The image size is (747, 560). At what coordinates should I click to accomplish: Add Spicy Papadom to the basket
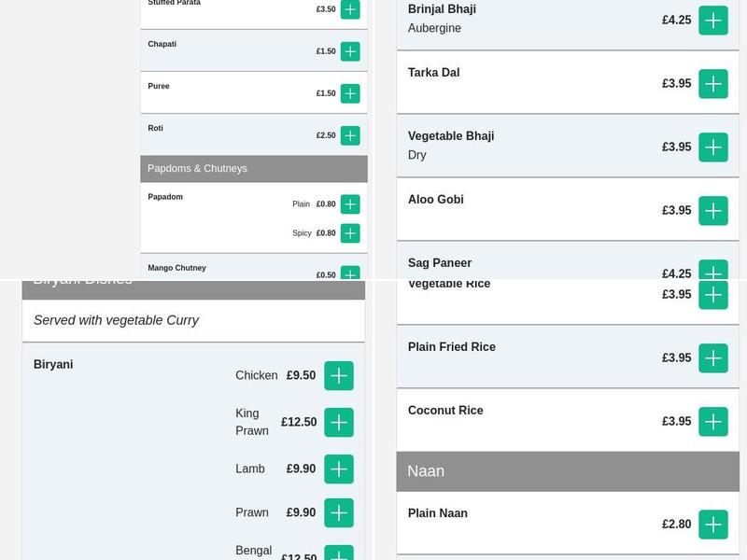click(x=350, y=233)
